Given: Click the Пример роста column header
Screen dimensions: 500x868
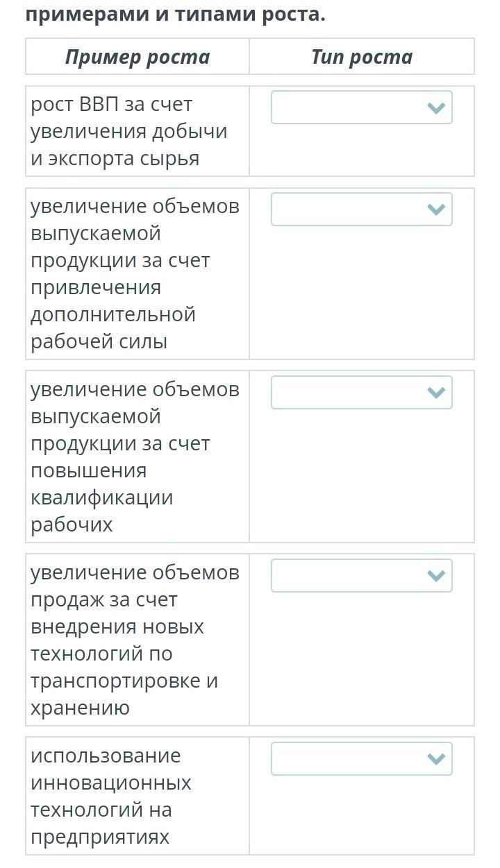Looking at the screenshot, I should pyautogui.click(x=137, y=57).
